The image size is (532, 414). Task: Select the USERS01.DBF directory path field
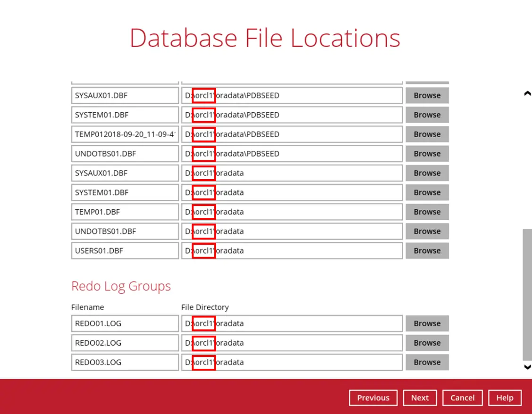(291, 250)
